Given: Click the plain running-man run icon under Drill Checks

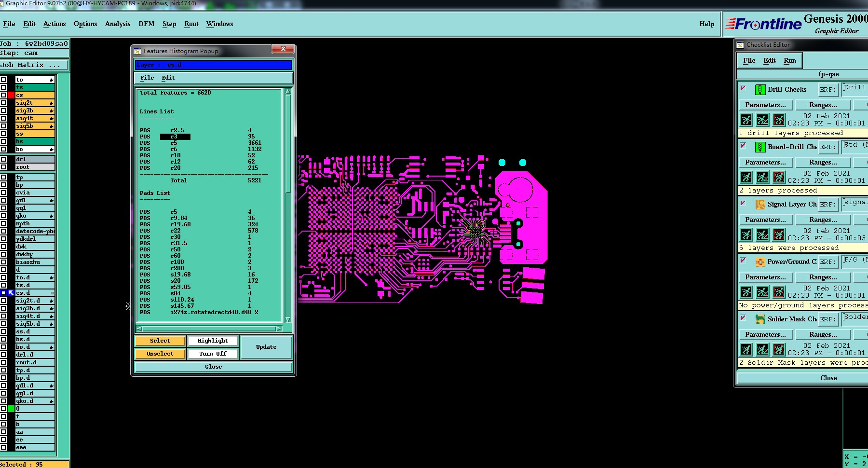Looking at the screenshot, I should (x=746, y=120).
